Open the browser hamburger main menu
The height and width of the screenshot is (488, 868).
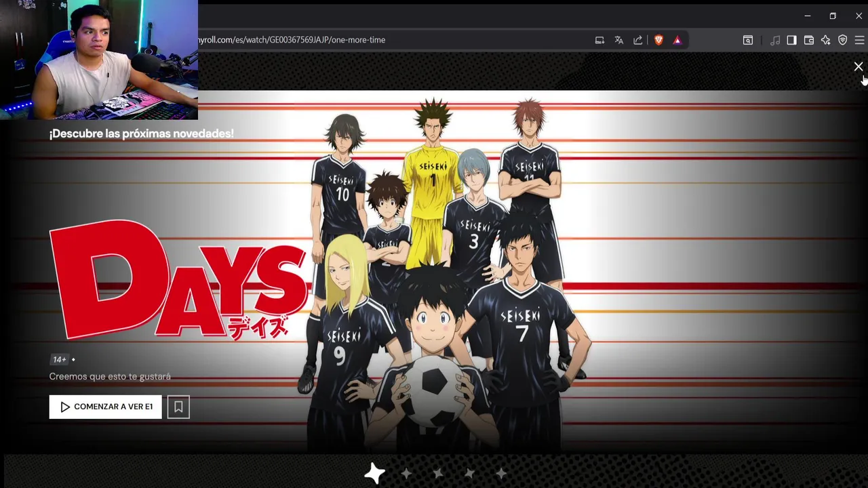click(859, 40)
